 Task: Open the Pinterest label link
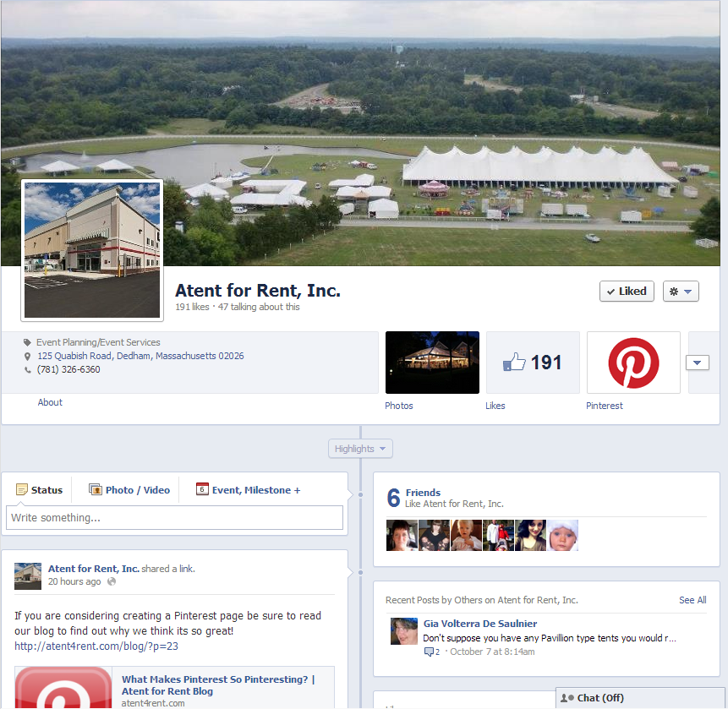605,406
